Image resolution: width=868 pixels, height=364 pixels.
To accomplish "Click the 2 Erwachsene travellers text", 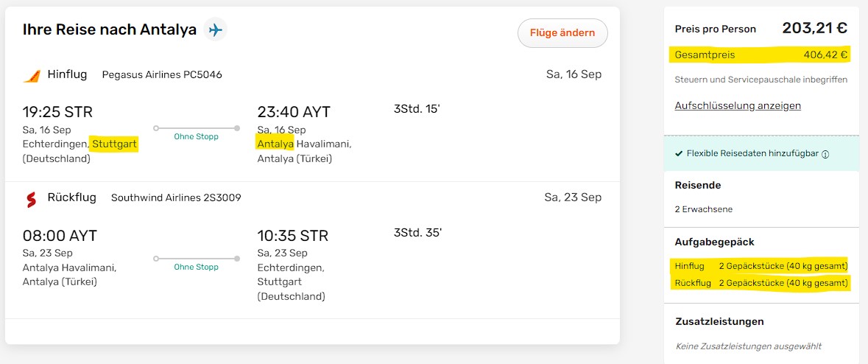I will (703, 209).
